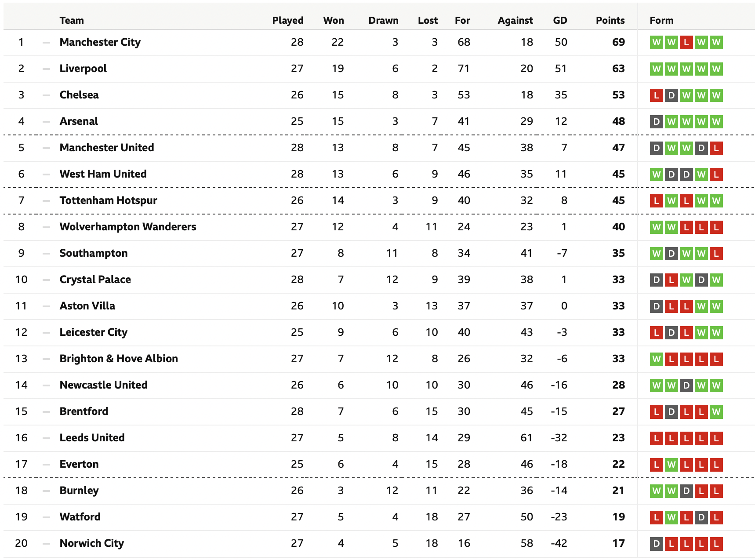This screenshot has height=560, width=755.
Task: Click Chelsea's grey D form badge
Action: (671, 95)
